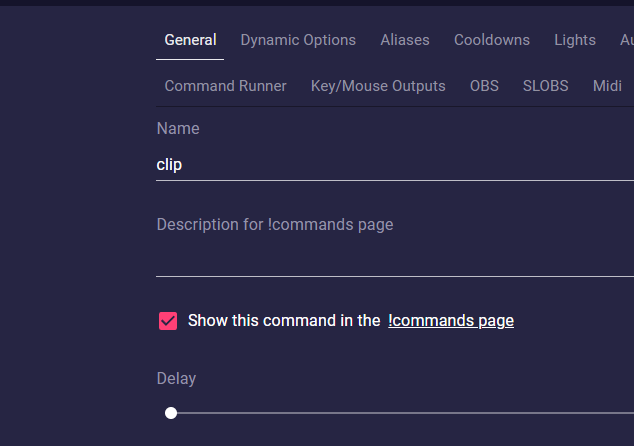Select the partially visible Au tab
Screen dimensions: 634x446
point(627,40)
